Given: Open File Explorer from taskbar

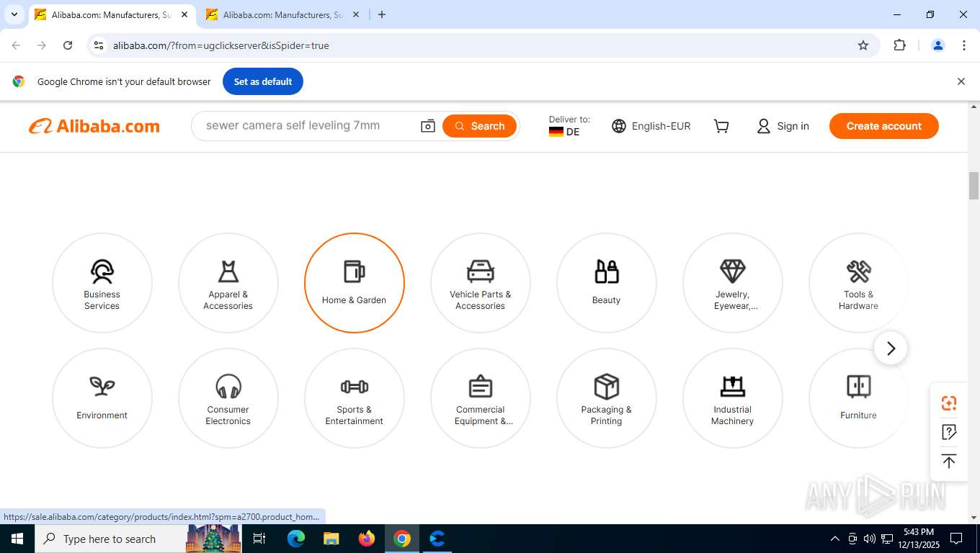Looking at the screenshot, I should tap(331, 539).
